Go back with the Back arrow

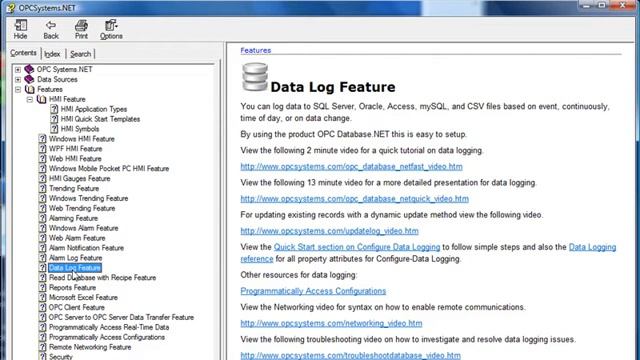[51, 29]
